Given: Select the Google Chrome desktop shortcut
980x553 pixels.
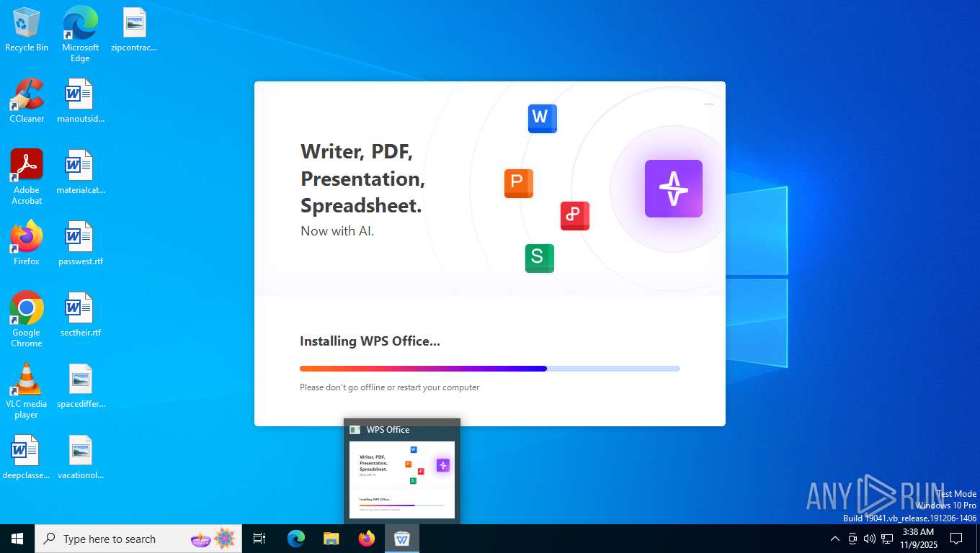Looking at the screenshot, I should point(27,320).
